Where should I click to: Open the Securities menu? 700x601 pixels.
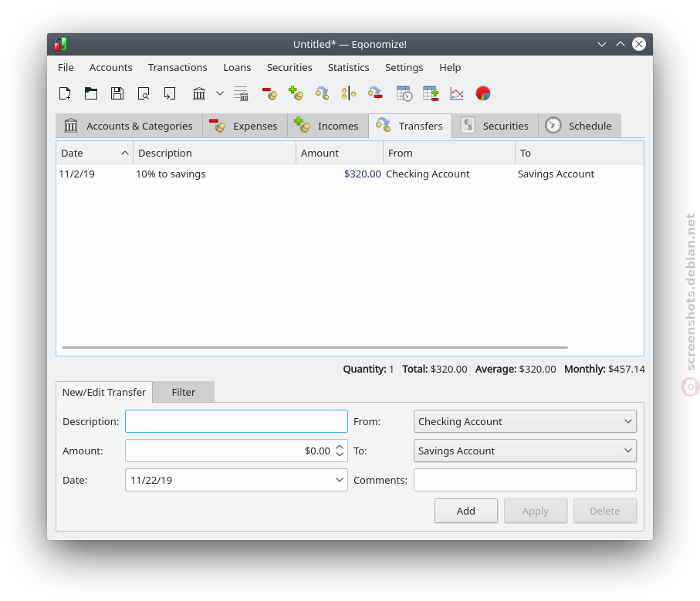coord(289,67)
